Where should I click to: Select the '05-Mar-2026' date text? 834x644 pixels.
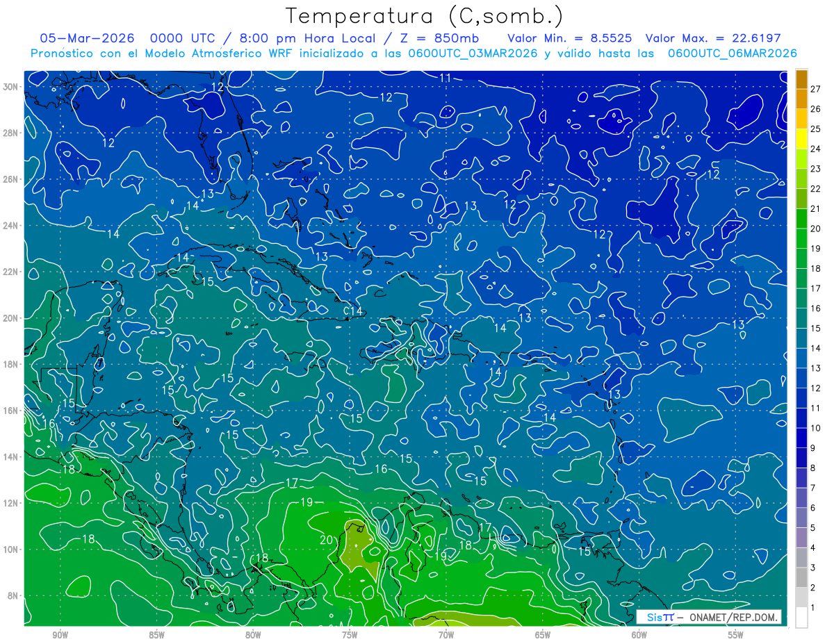[86, 38]
